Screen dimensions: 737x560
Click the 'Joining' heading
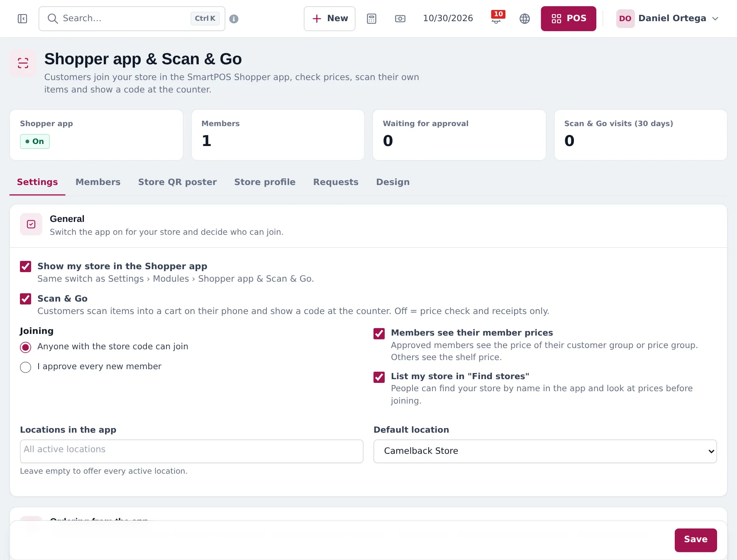click(37, 331)
